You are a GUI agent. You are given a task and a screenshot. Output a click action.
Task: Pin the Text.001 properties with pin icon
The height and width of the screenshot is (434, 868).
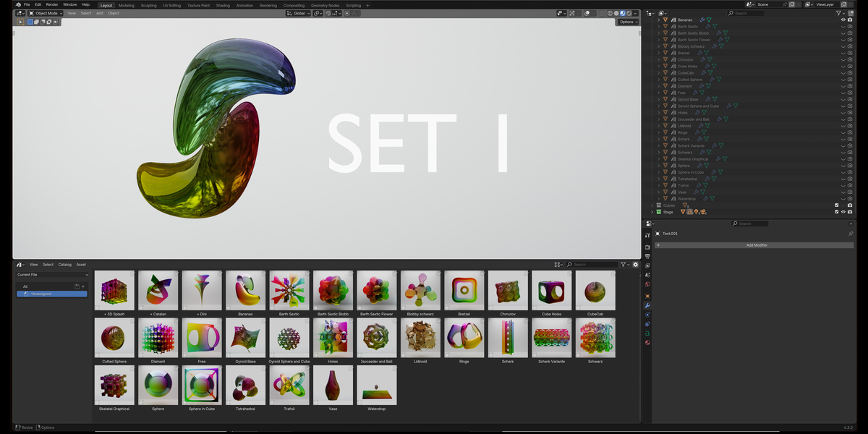(x=851, y=234)
